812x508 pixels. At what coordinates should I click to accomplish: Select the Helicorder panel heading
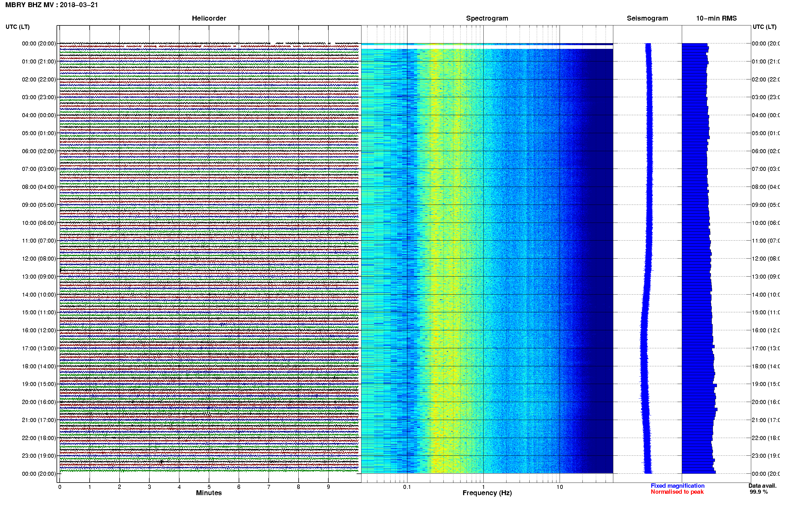pyautogui.click(x=209, y=18)
